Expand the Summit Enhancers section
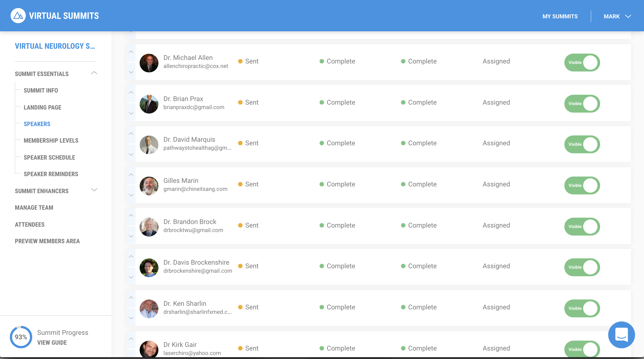The height and width of the screenshot is (359, 644). click(94, 190)
